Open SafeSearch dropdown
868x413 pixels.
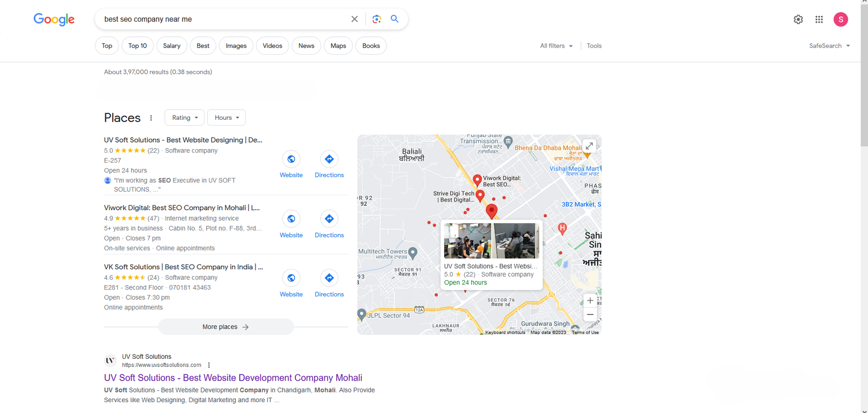pos(829,46)
